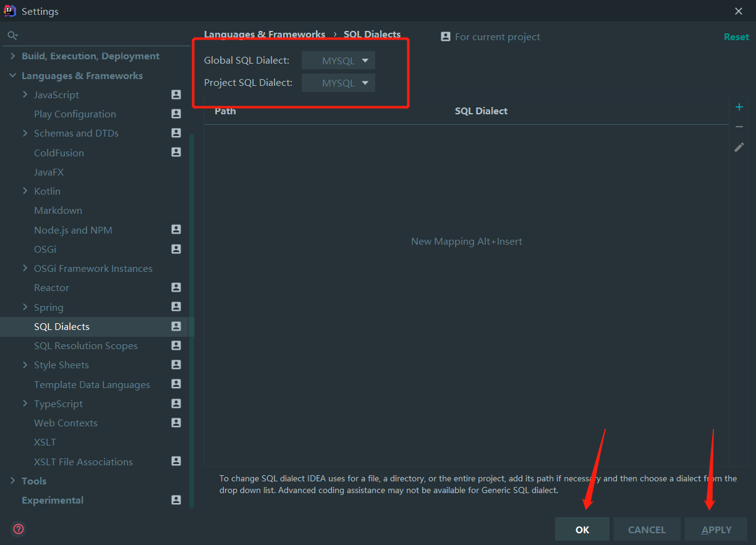Click the Languages & Frameworks breadcrumb
Image resolution: width=756 pixels, height=545 pixels.
click(265, 35)
